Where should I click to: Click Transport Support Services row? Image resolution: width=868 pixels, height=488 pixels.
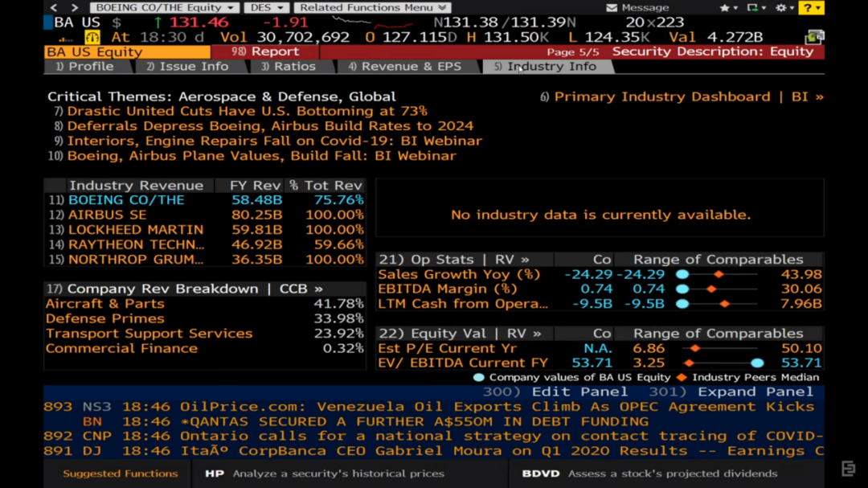pyautogui.click(x=205, y=334)
